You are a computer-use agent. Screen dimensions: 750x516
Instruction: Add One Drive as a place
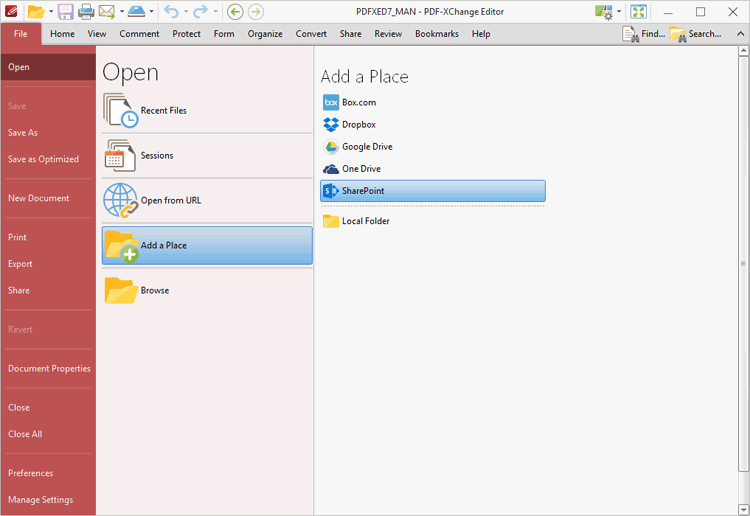[x=433, y=168]
